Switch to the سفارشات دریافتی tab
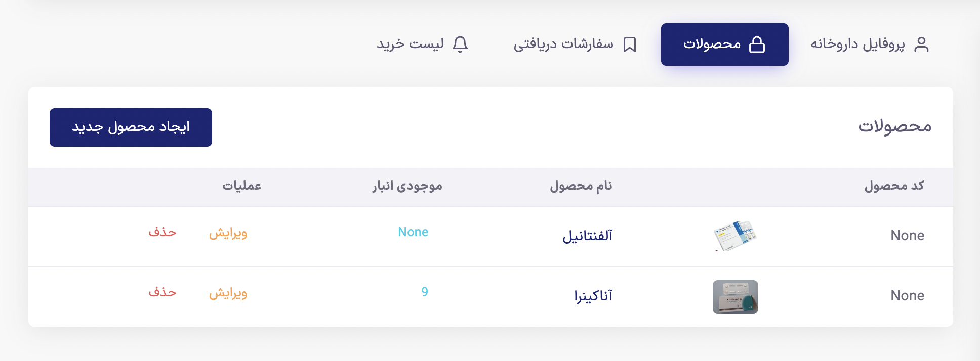The image size is (980, 361). point(575,44)
